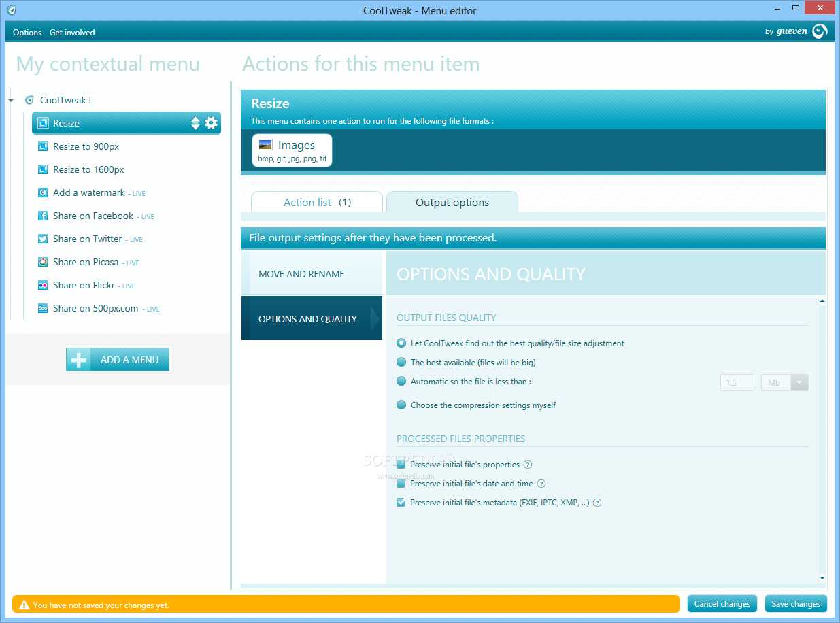Click the up/down reorder arrows on Resize

[x=196, y=123]
